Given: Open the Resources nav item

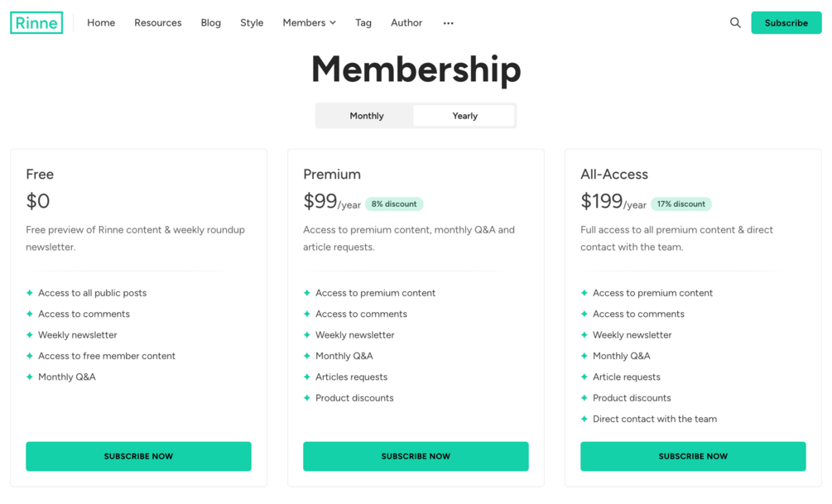Looking at the screenshot, I should [158, 23].
